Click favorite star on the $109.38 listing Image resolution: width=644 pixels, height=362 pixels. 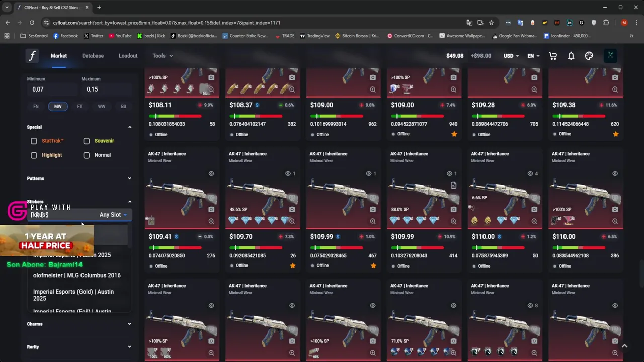pyautogui.click(x=616, y=134)
